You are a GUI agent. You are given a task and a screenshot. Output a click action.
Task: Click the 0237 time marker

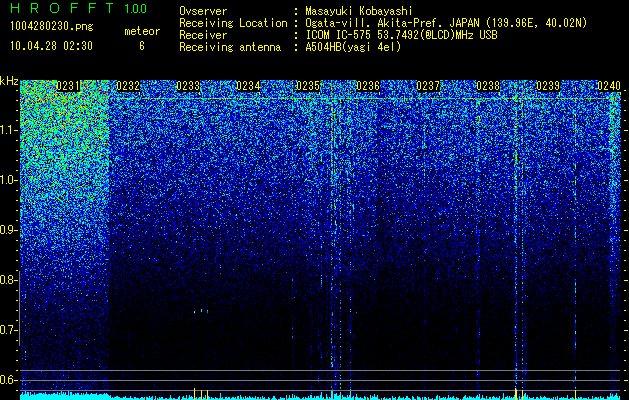point(428,86)
